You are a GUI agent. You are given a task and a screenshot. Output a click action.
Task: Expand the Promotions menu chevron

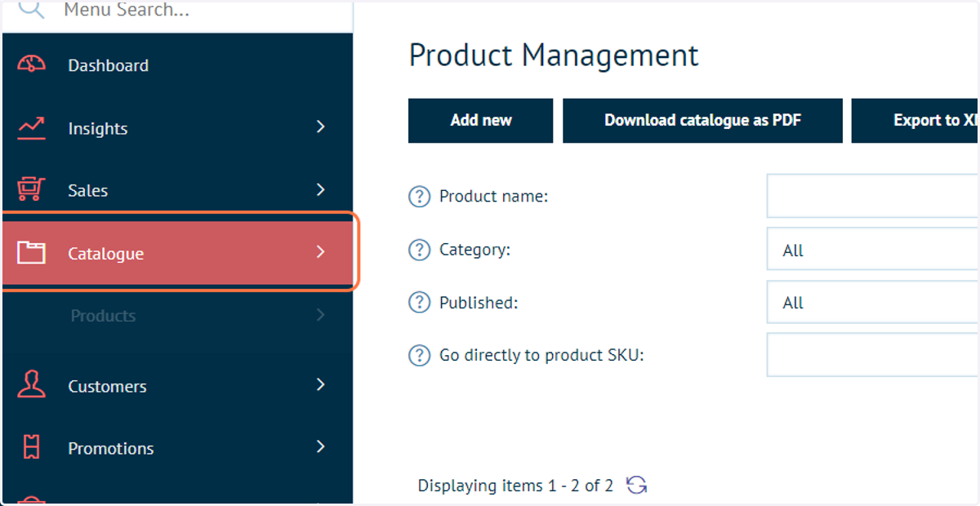[321, 446]
